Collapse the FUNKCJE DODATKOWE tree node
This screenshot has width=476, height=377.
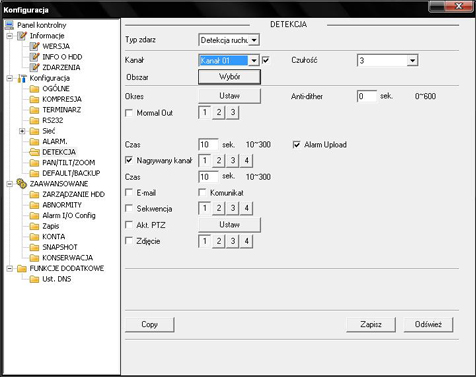click(10, 269)
